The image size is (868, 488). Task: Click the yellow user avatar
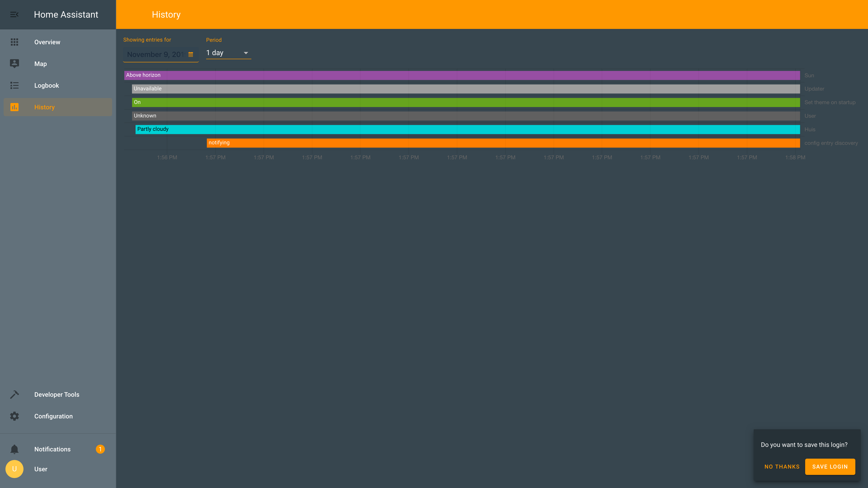[14, 469]
